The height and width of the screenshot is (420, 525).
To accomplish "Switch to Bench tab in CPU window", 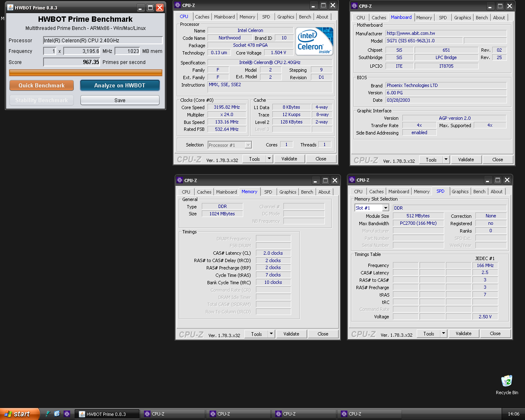I will click(305, 17).
